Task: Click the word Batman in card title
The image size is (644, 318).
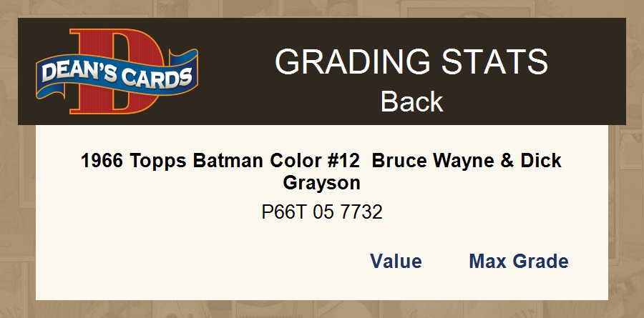Action: [x=223, y=161]
